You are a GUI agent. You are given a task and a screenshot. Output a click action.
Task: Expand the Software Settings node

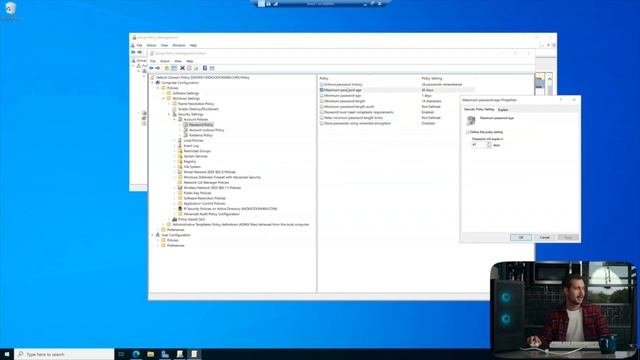(x=164, y=93)
